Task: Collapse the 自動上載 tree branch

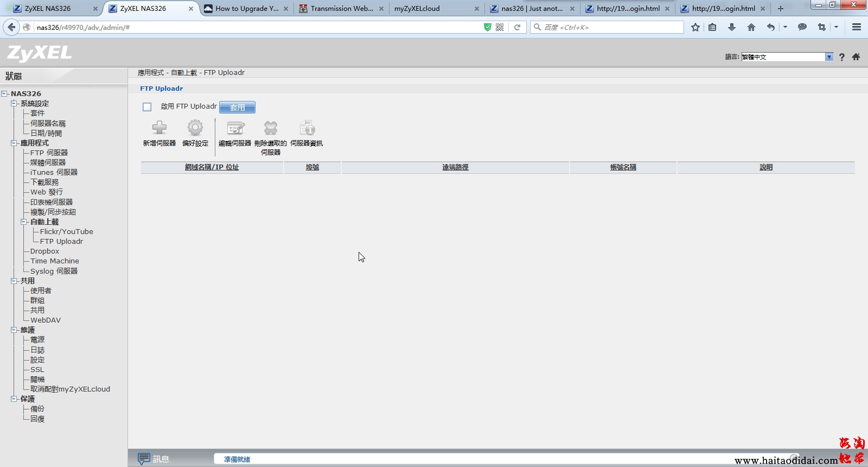Action: pos(24,222)
